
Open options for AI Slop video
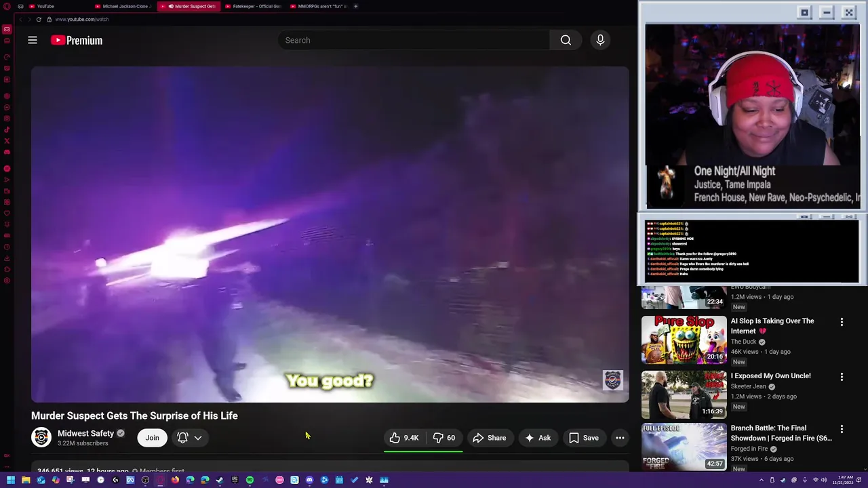pyautogui.click(x=842, y=323)
